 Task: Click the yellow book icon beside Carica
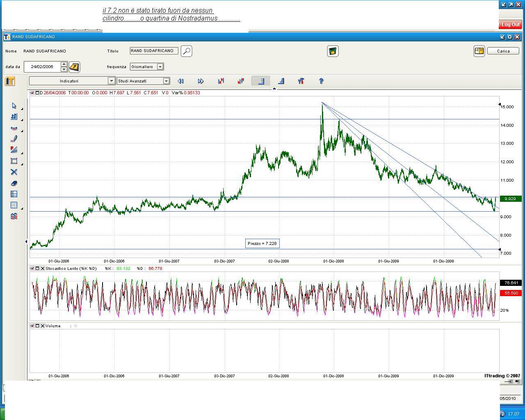479,51
